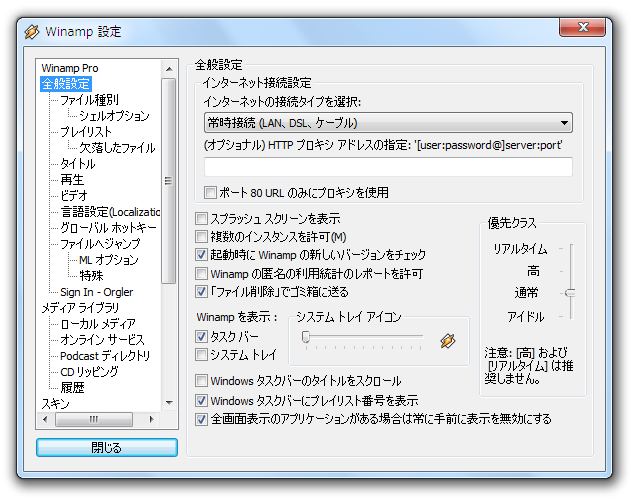This screenshot has width=633, height=500.
Task: Close the Winamp 設定 window
Action: pyautogui.click(x=582, y=27)
